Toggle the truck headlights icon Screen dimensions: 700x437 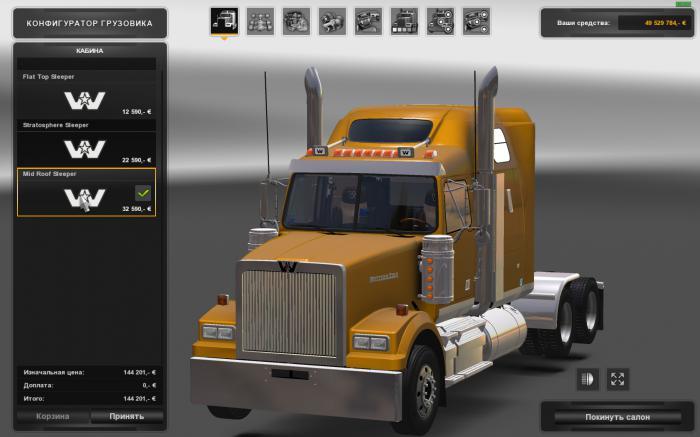pos(589,379)
